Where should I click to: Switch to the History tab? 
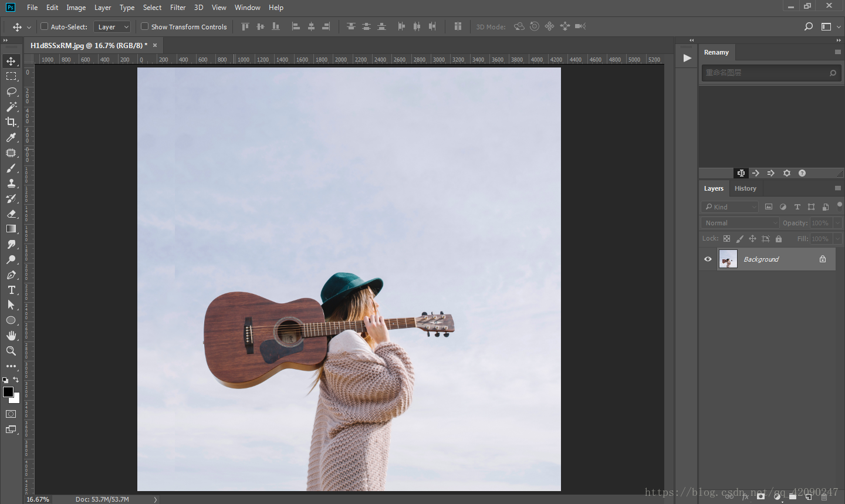coord(745,188)
